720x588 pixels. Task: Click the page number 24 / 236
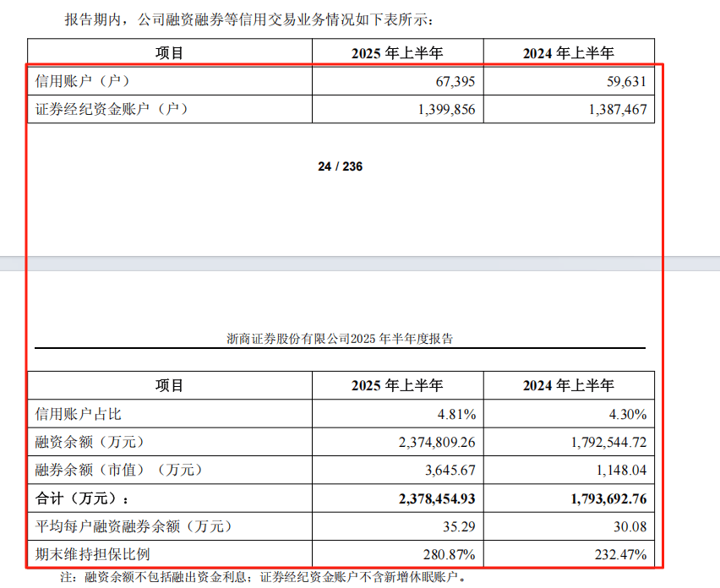click(340, 166)
